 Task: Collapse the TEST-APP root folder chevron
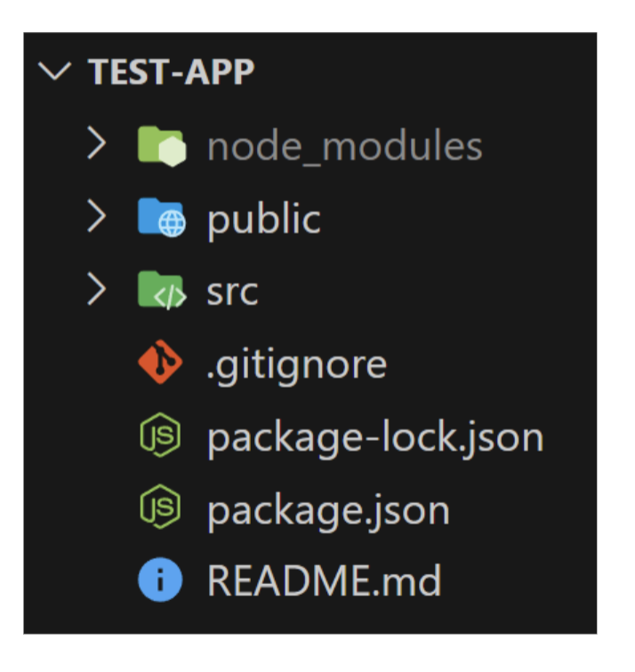56,72
